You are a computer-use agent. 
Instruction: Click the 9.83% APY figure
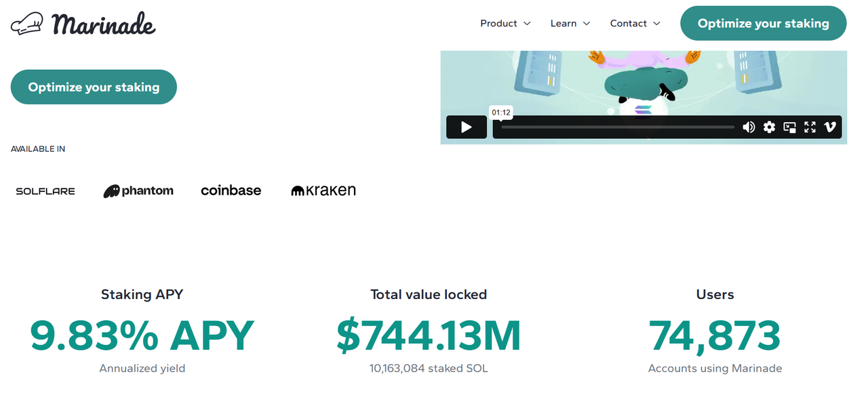[142, 336]
